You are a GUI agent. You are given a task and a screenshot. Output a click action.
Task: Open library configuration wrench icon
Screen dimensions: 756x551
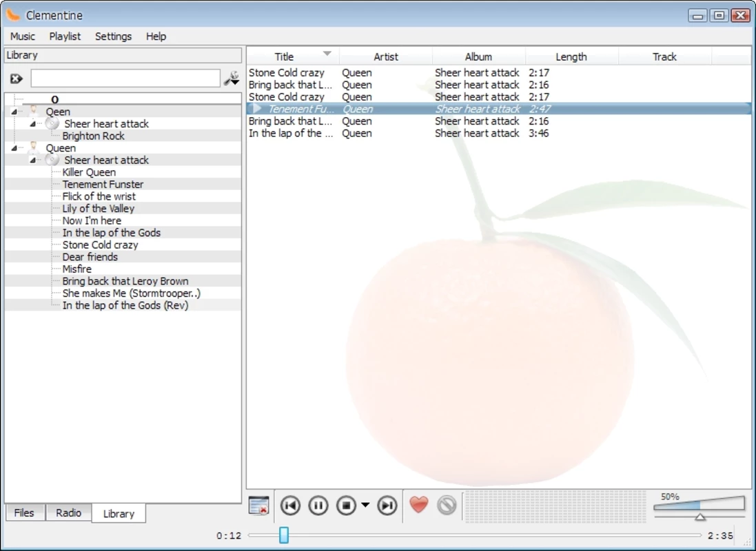[232, 78]
